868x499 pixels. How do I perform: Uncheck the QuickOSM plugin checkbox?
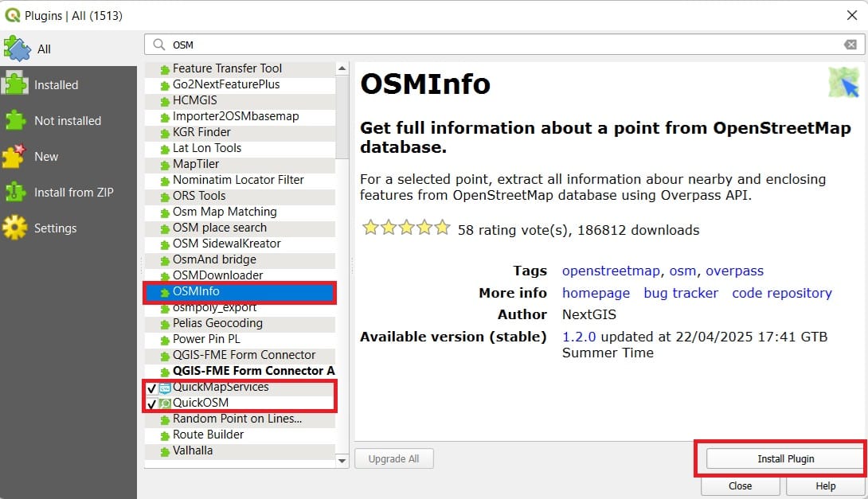click(x=151, y=403)
